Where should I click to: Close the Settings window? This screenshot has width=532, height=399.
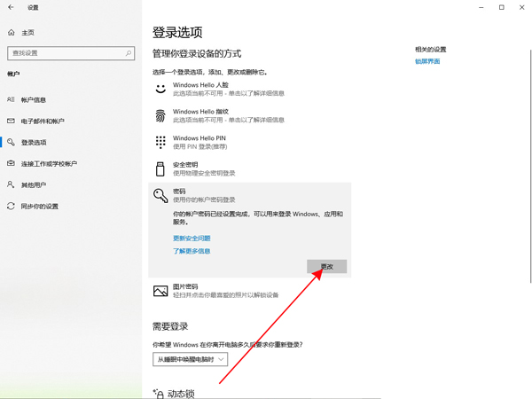[522, 7]
